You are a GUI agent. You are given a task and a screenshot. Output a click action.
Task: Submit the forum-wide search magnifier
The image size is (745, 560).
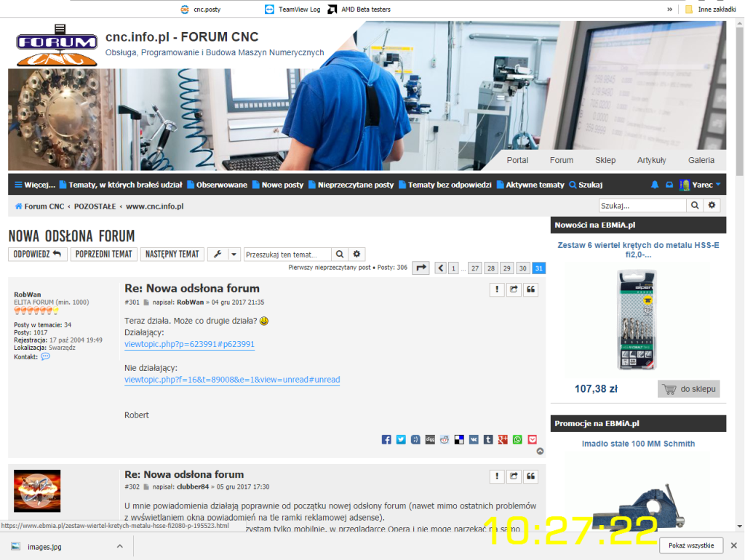[x=695, y=206]
